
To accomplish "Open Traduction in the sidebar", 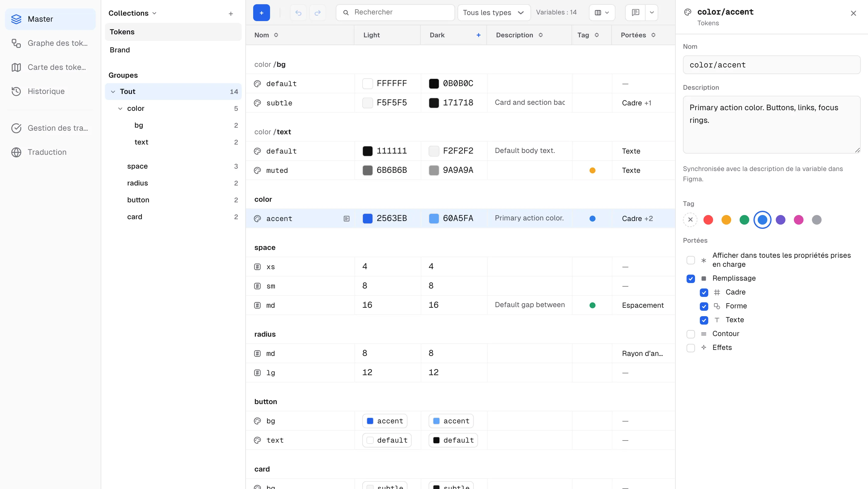I will click(50, 152).
